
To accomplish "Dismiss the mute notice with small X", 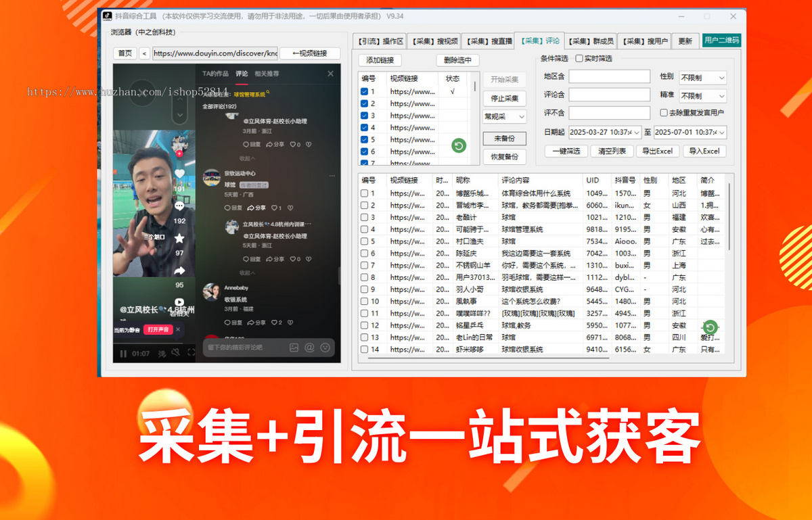I will tap(178, 329).
